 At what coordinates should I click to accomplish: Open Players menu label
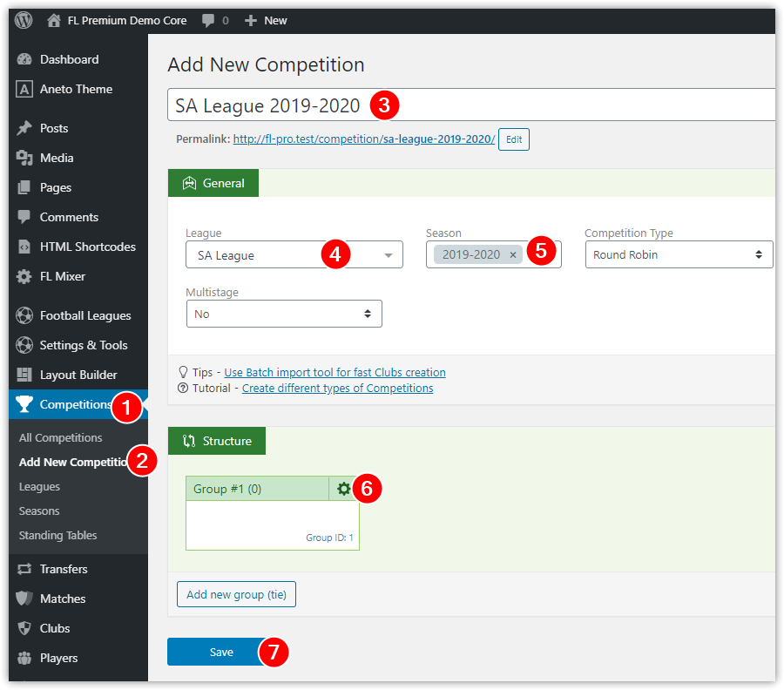click(58, 658)
